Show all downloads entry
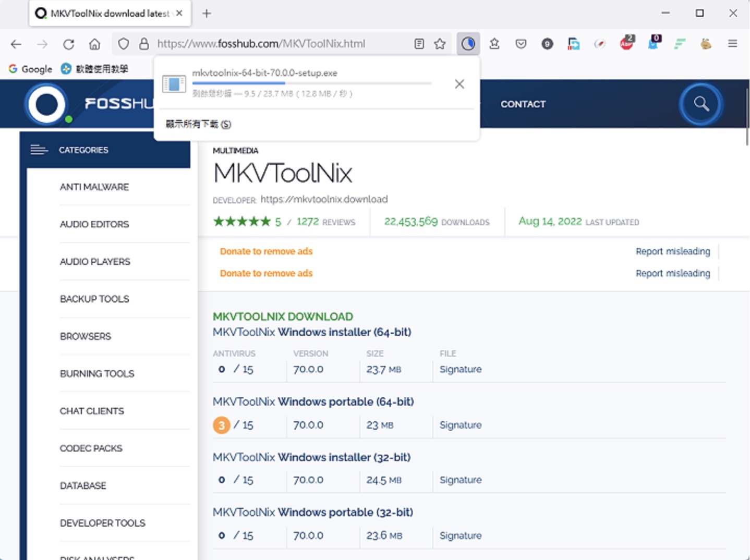The width and height of the screenshot is (750, 560). click(198, 124)
